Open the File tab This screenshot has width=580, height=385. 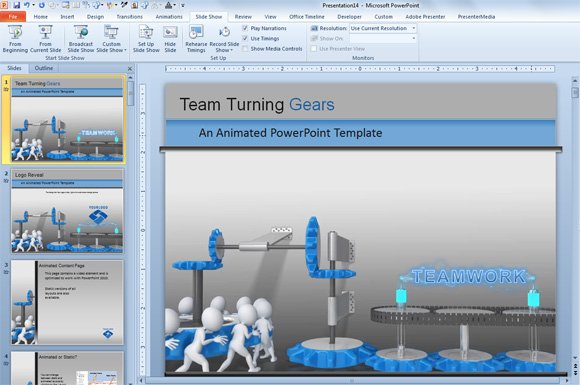point(13,17)
